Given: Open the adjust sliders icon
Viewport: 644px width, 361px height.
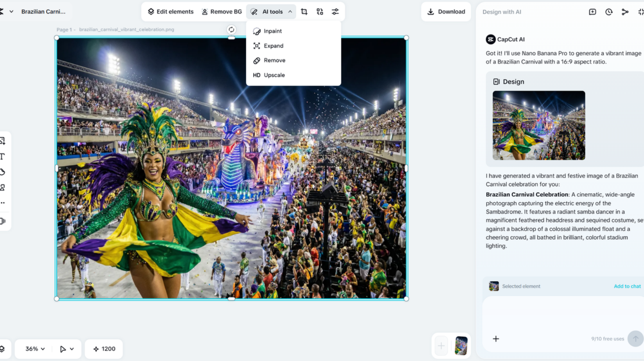Looking at the screenshot, I should click(x=335, y=12).
